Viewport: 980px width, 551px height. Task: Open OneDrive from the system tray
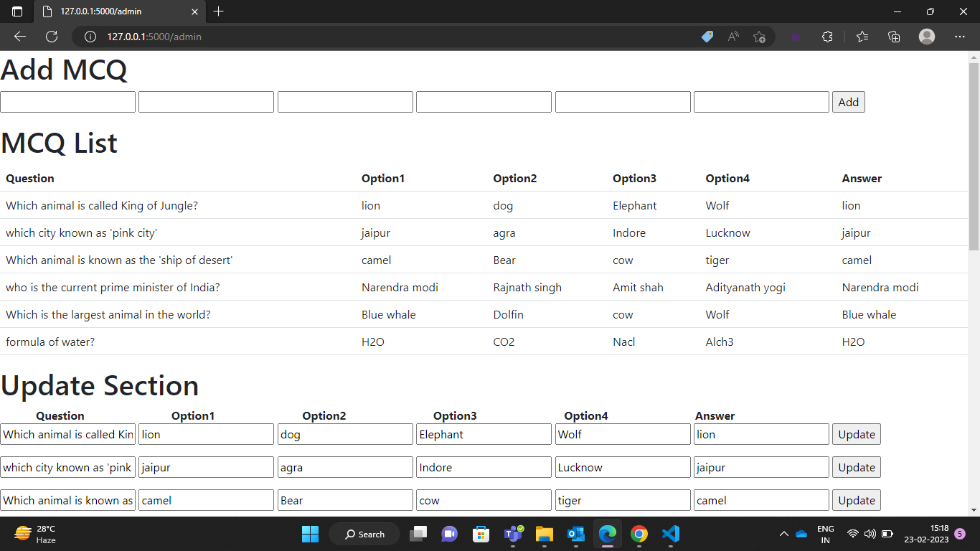point(801,534)
